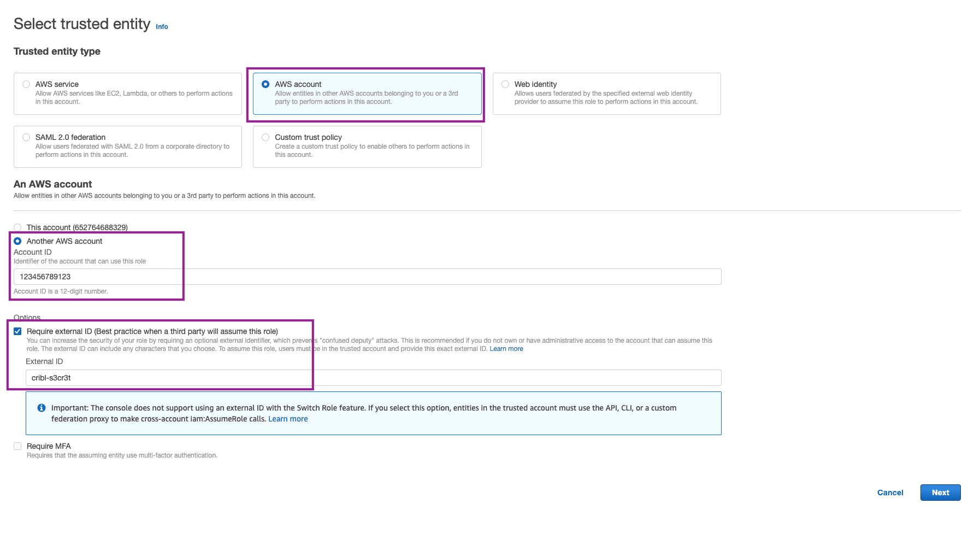Image resolution: width=980 pixels, height=533 pixels.
Task: Uncheck the Require external ID checkbox
Action: (18, 331)
